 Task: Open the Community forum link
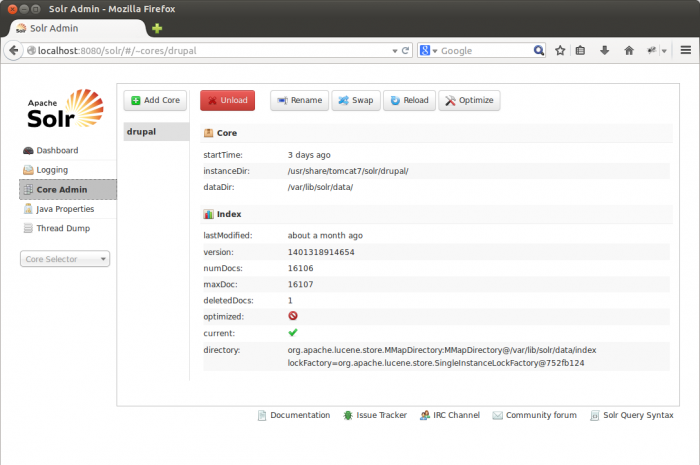tap(541, 415)
